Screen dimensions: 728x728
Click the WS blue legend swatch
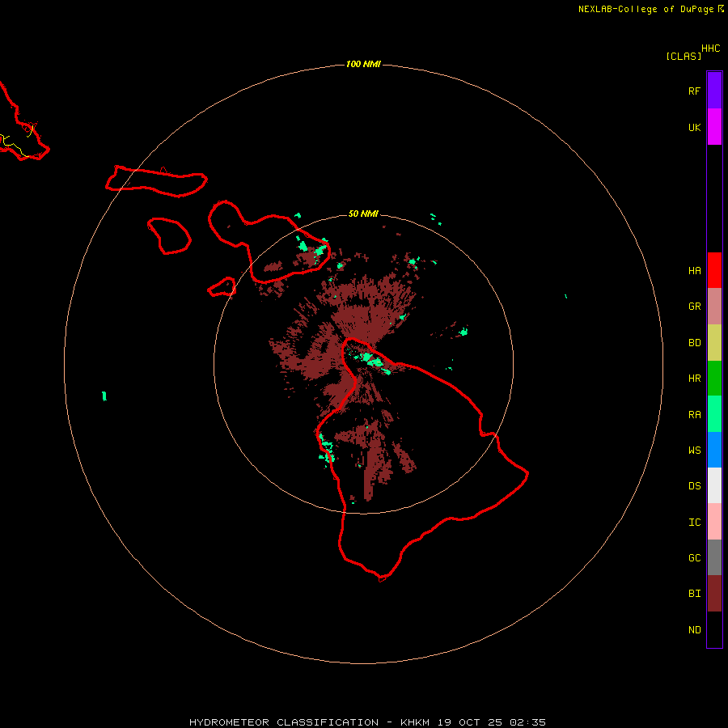714,450
